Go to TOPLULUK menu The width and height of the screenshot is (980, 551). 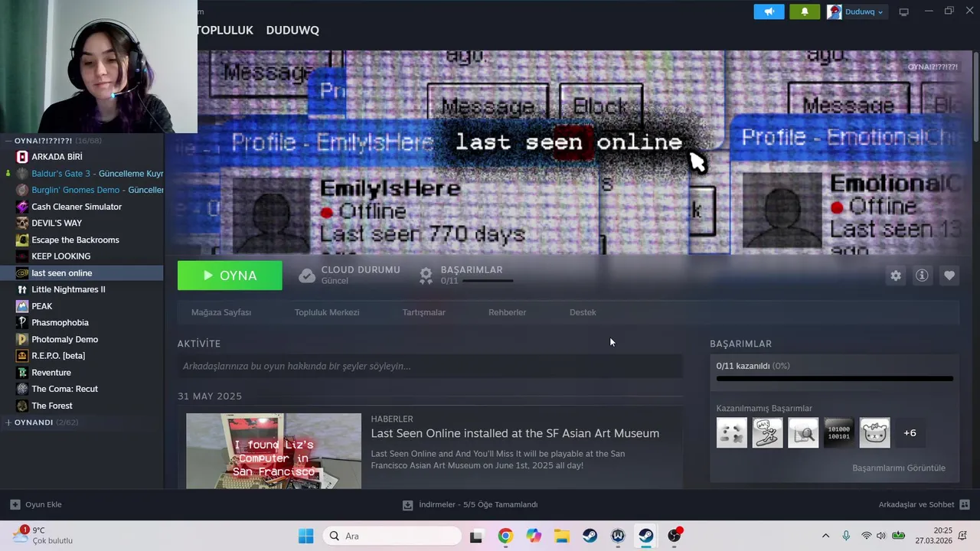click(x=225, y=30)
